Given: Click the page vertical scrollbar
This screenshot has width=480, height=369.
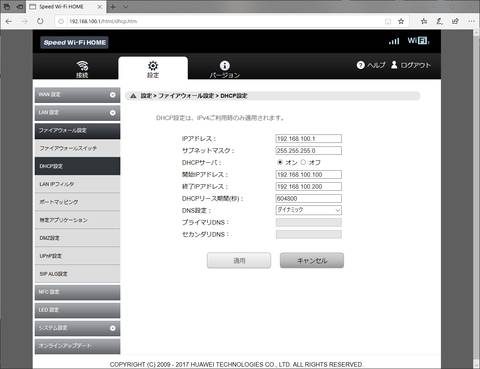Looking at the screenshot, I should [476, 199].
